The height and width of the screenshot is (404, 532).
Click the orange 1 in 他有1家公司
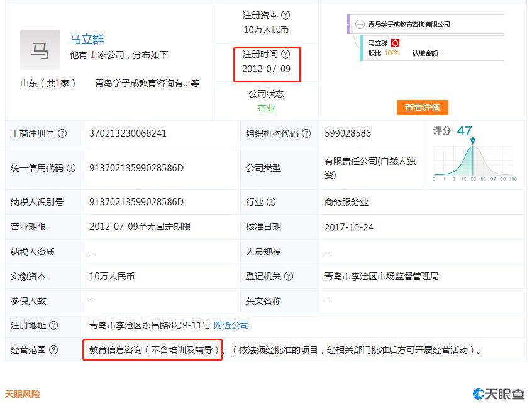point(87,53)
